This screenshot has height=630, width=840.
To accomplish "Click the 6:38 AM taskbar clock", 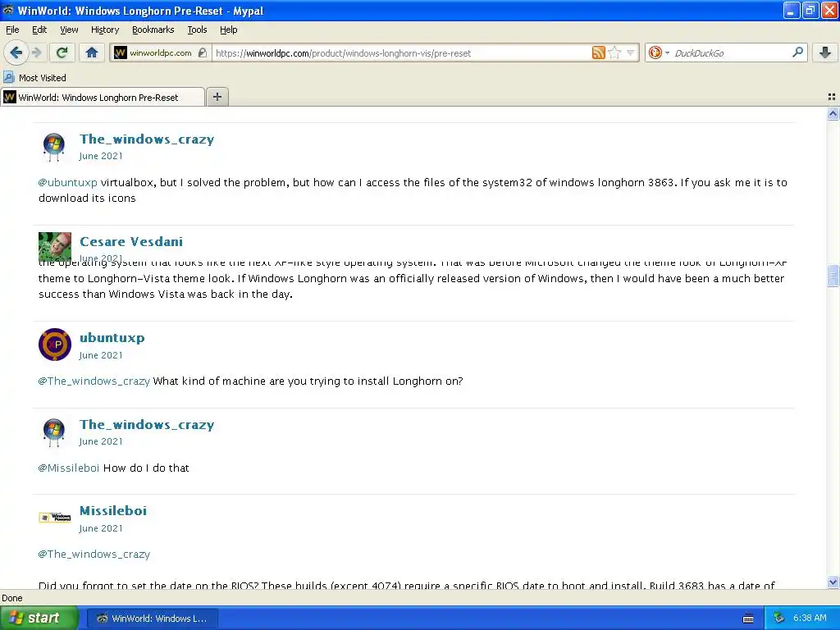I will pos(810,618).
